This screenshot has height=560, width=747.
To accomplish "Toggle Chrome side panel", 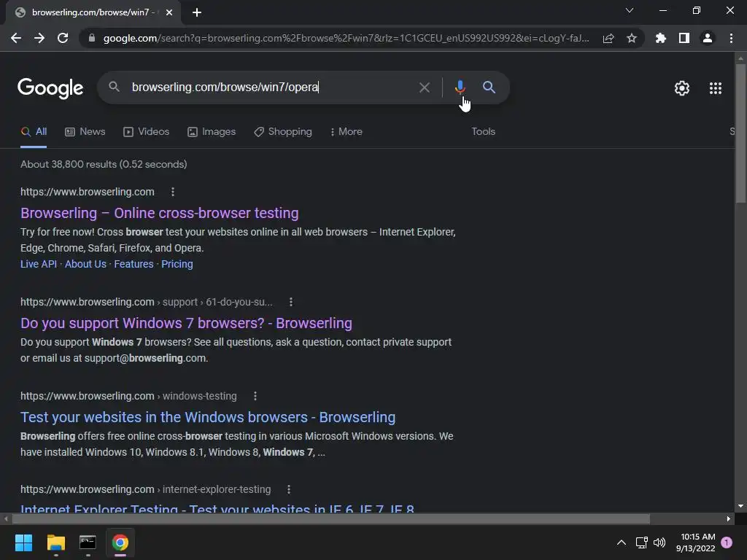I will (684, 38).
